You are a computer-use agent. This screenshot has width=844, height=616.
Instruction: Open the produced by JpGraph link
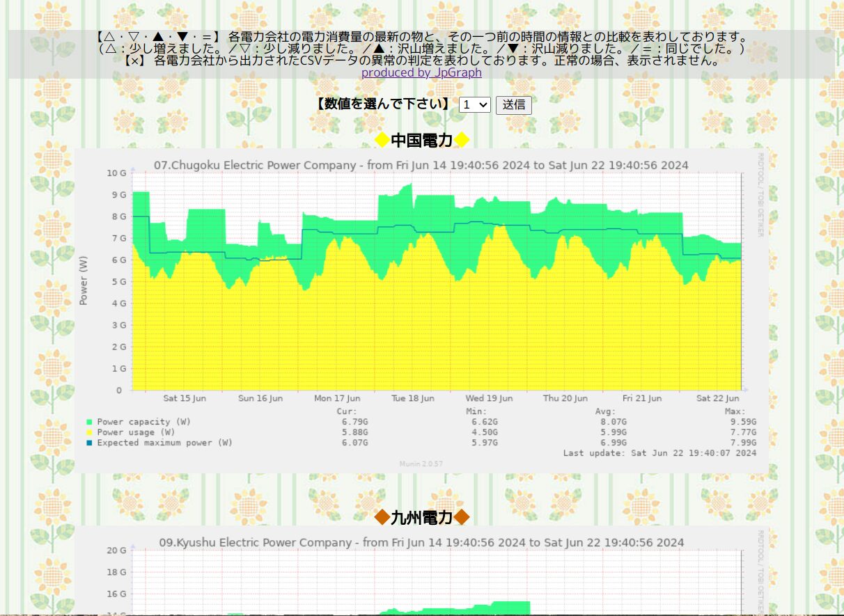point(421,72)
